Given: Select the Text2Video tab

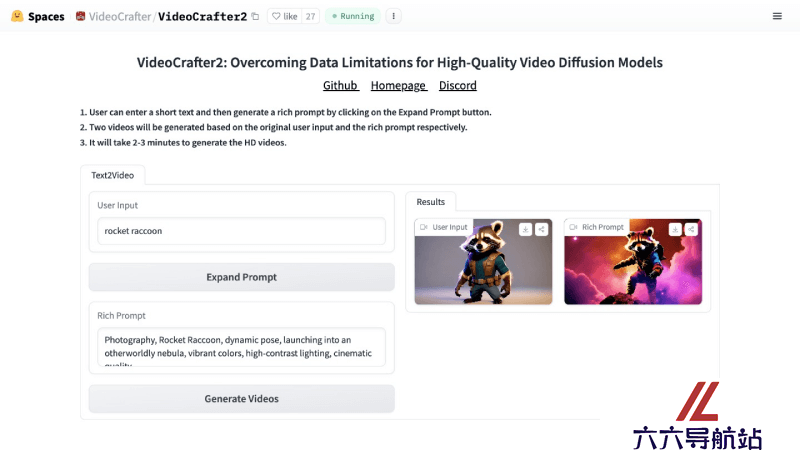Looking at the screenshot, I should coord(113,175).
